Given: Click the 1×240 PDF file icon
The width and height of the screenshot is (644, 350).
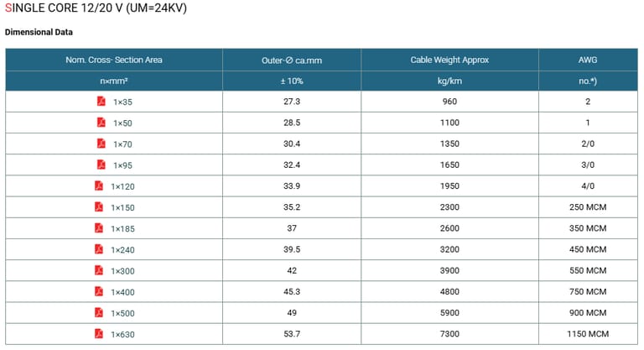Looking at the screenshot, I should [99, 249].
